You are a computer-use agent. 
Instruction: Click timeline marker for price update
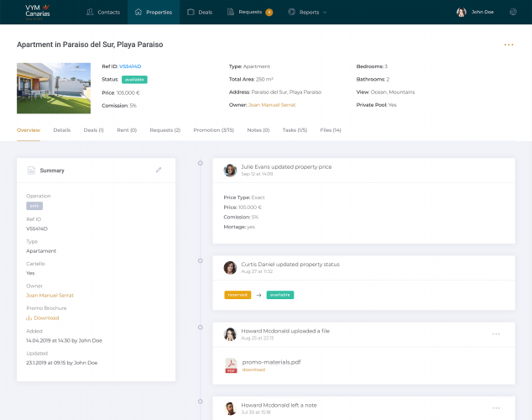point(201,163)
